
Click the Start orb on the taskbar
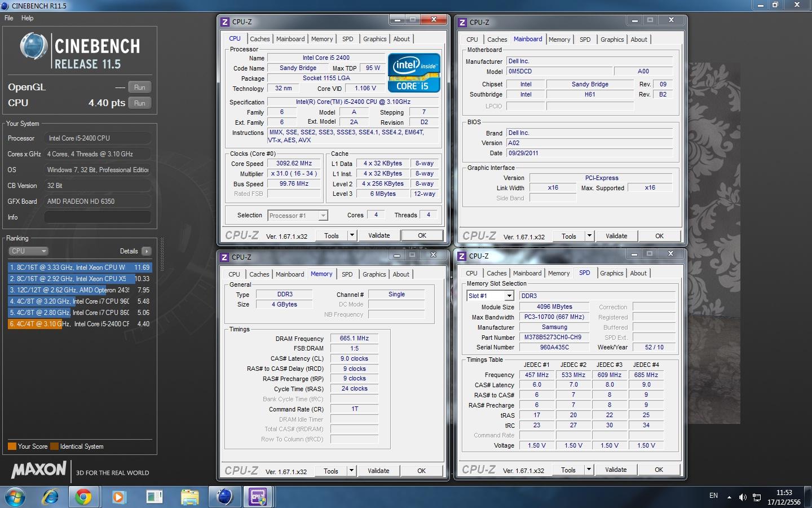15,497
